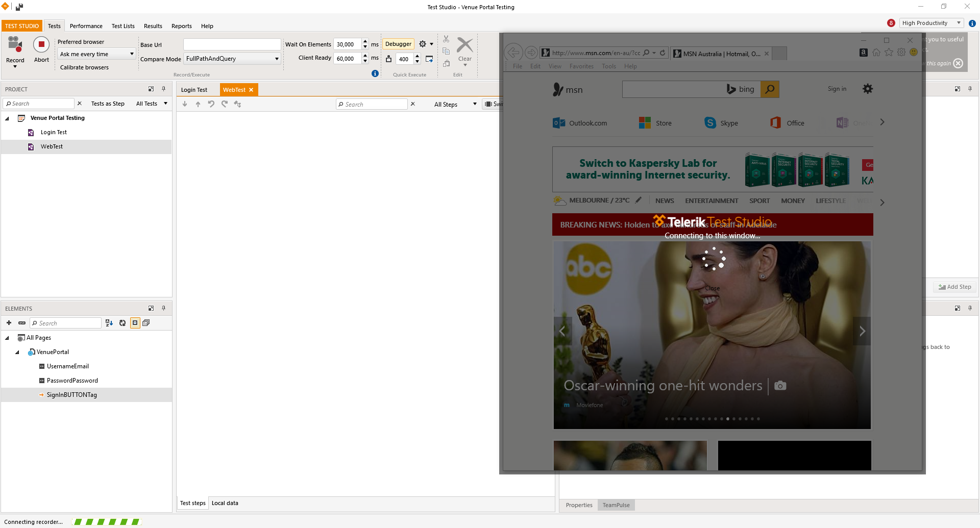Screen dimensions: 980x528
Task: Collapse the VenuePortal tree node
Action: click(17, 352)
